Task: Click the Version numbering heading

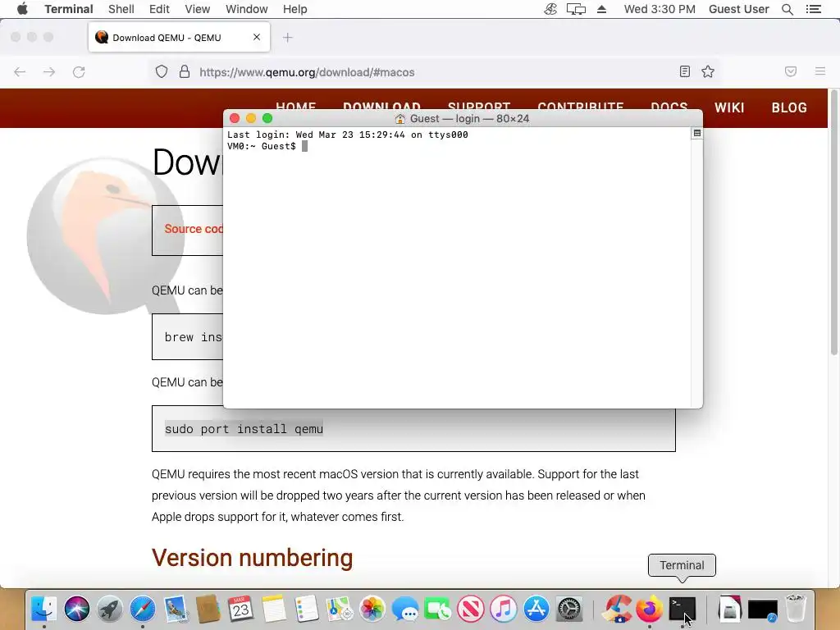Action: (253, 558)
